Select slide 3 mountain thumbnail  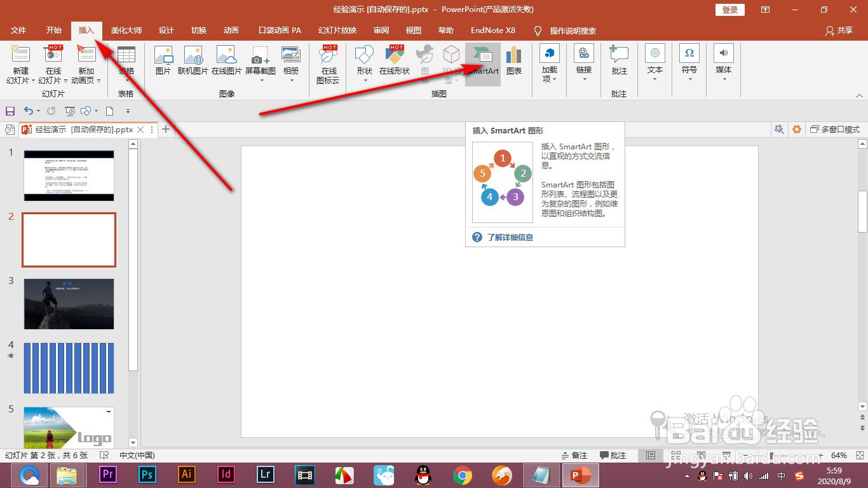coord(69,304)
